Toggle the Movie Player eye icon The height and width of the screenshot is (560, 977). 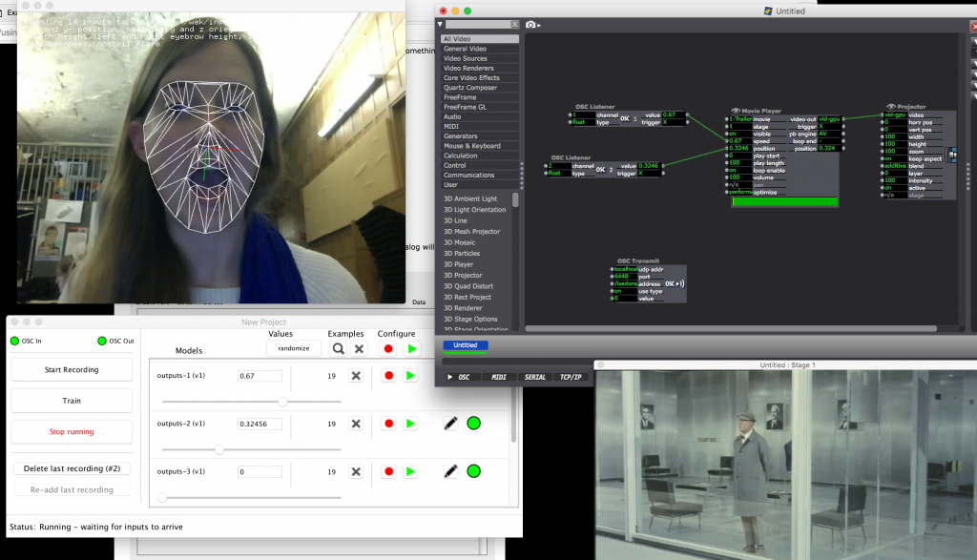point(736,111)
